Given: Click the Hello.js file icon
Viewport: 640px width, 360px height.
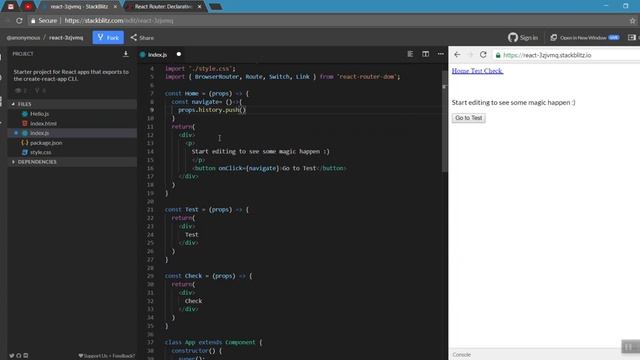Looking at the screenshot, I should (24, 114).
